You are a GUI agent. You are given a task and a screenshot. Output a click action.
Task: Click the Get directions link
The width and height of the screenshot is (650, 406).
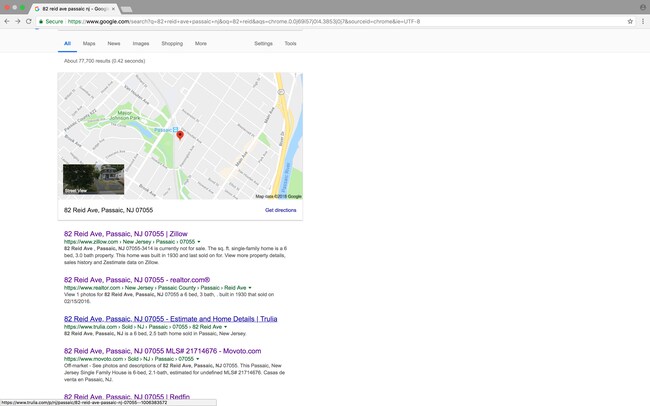click(281, 210)
